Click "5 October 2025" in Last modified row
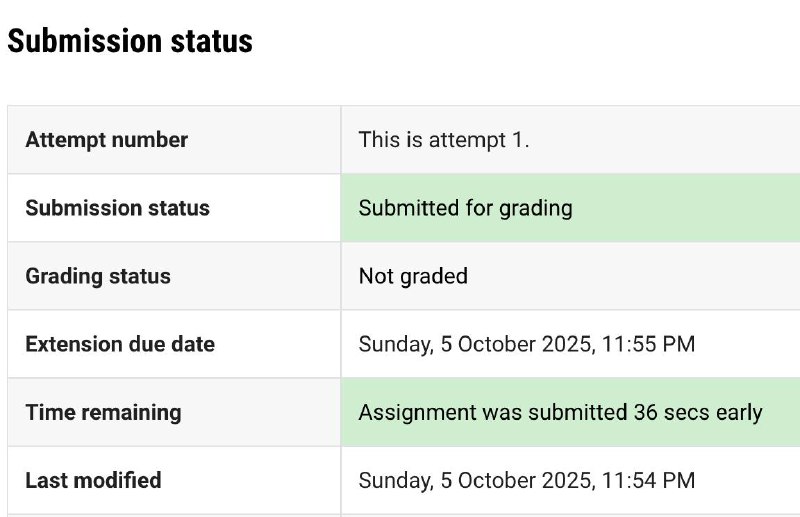 (x=517, y=480)
